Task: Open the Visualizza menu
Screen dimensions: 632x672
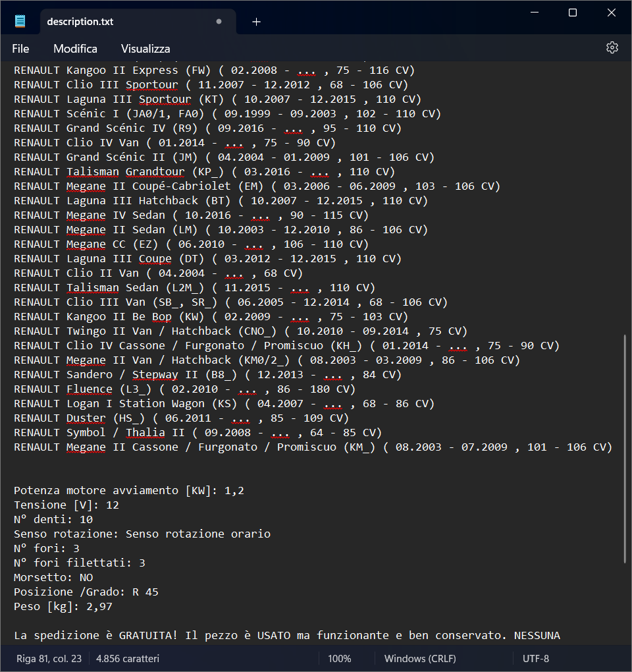Action: click(x=145, y=49)
